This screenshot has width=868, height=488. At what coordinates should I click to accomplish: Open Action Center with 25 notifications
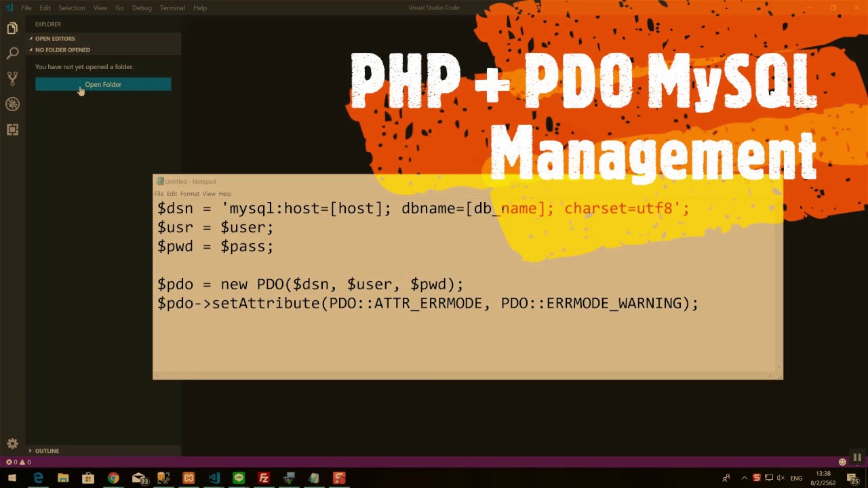coord(853,479)
